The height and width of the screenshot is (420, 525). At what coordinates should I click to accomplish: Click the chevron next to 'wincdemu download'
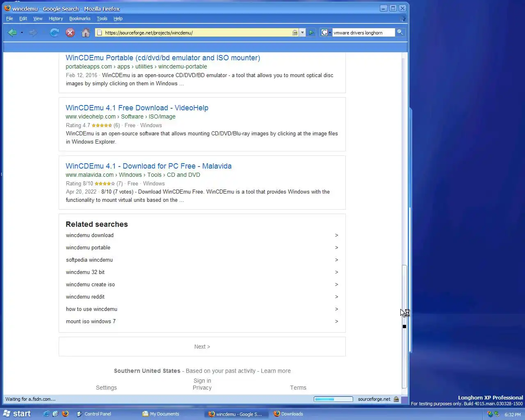[336, 235]
